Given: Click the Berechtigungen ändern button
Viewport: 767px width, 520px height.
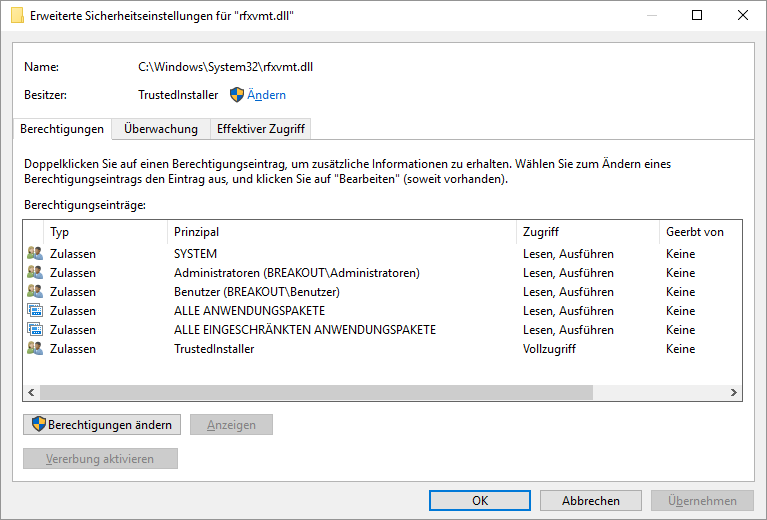Looking at the screenshot, I should click(x=102, y=425).
